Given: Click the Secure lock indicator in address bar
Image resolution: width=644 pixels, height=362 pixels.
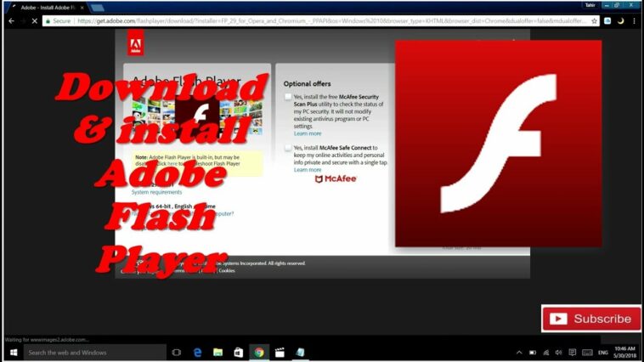Looking at the screenshot, I should pyautogui.click(x=58, y=21).
